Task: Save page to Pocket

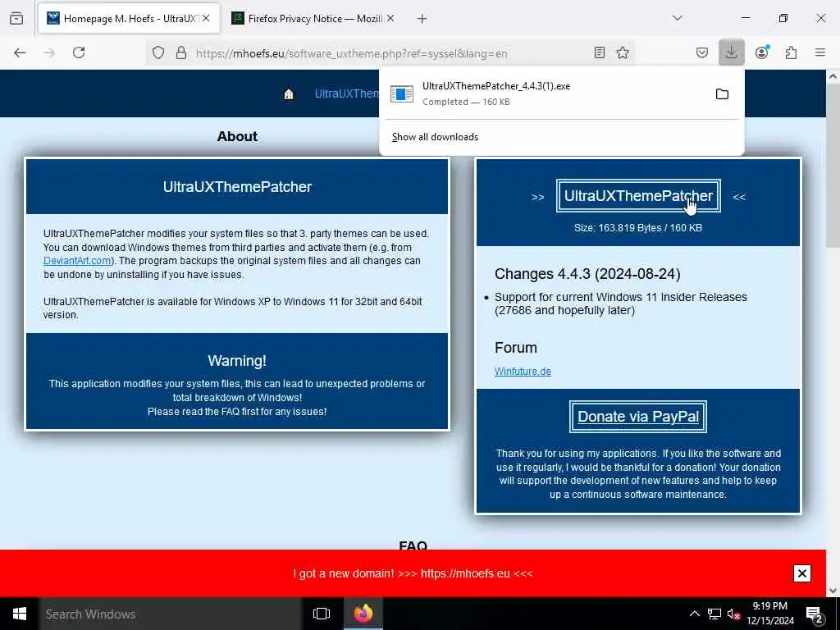Action: coord(702,52)
